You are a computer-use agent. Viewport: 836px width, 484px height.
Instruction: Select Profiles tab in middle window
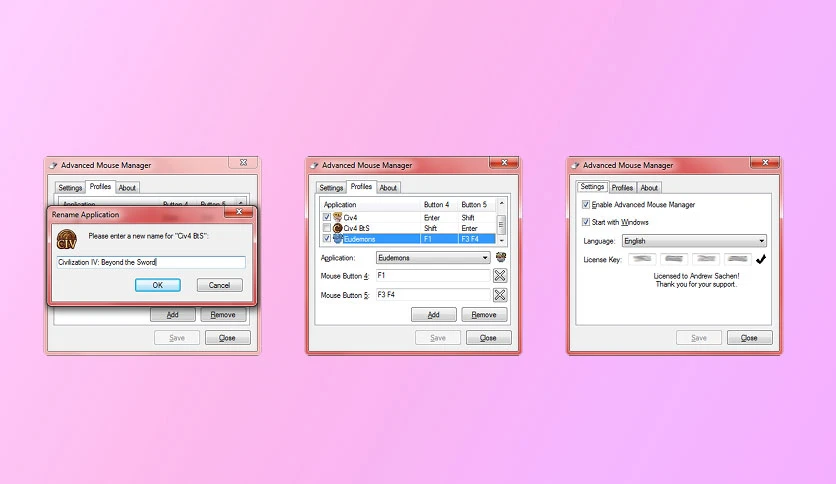click(361, 187)
